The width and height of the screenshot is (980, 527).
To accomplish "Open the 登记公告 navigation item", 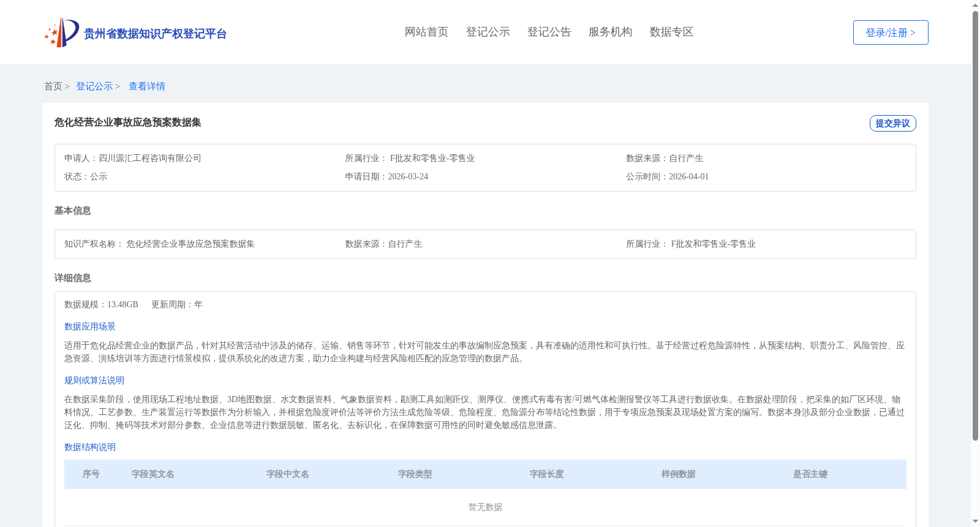I will coord(549,32).
